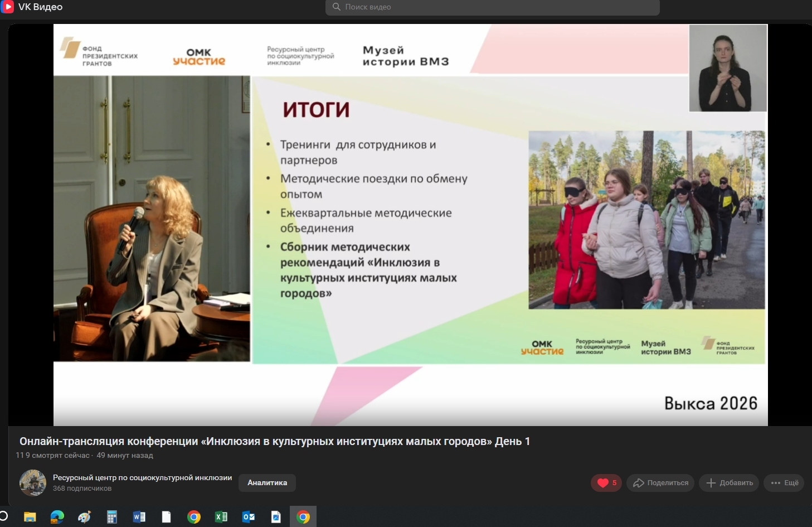Open the Photos app taskbar icon
Viewport: 812px width, 527px height.
(x=276, y=517)
